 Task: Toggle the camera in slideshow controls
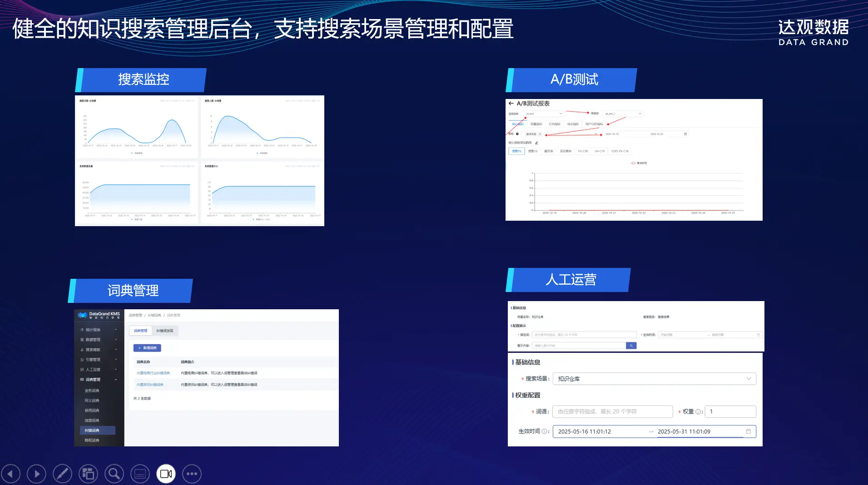pyautogui.click(x=166, y=474)
